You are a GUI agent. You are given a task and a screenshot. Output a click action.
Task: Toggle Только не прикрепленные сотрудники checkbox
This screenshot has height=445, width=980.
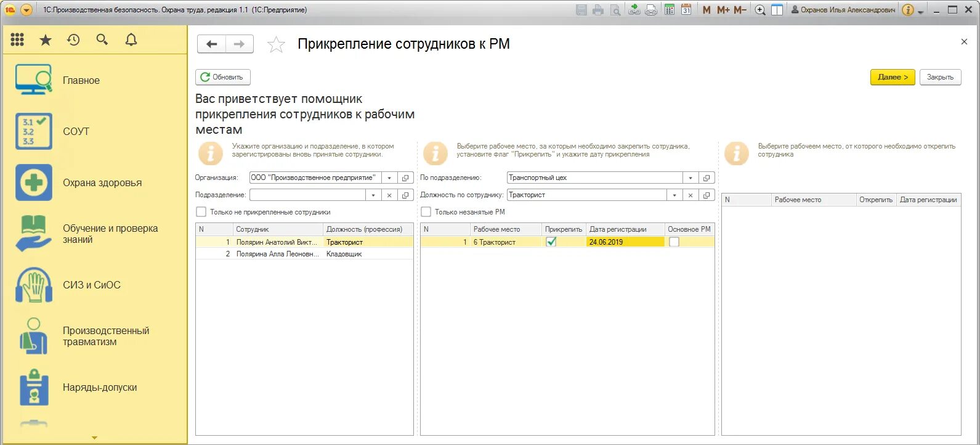click(201, 212)
